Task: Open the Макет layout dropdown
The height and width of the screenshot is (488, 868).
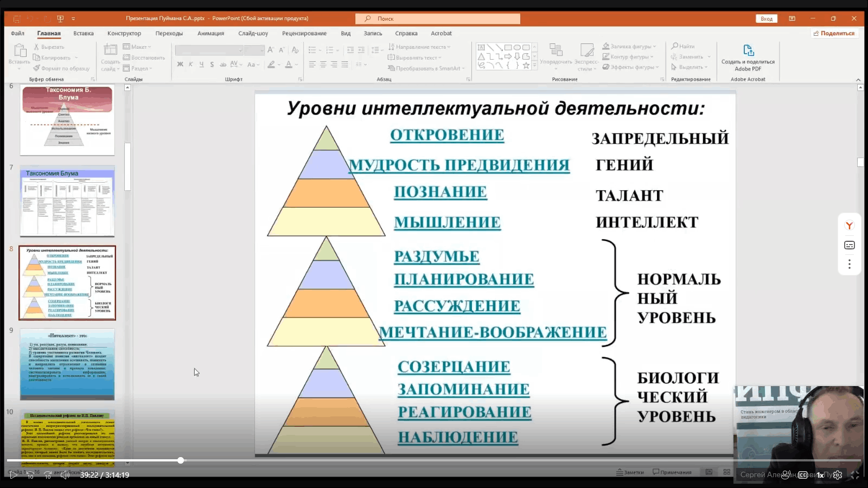Action: coord(137,47)
